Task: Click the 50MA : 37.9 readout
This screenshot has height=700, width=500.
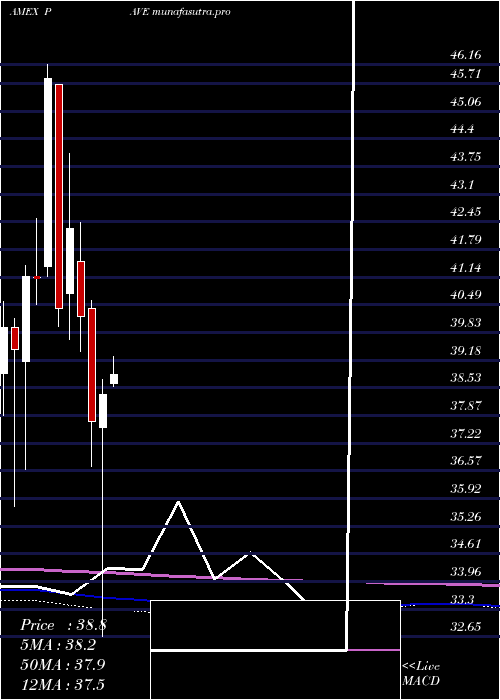Action: 63,665
